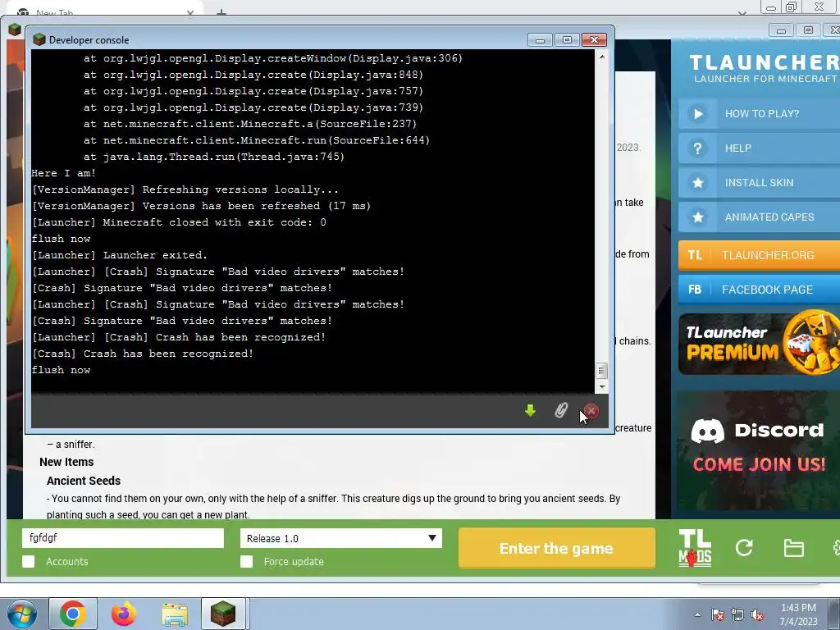Close the Developer console window
Viewport: 840px width, 630px height.
coord(594,40)
